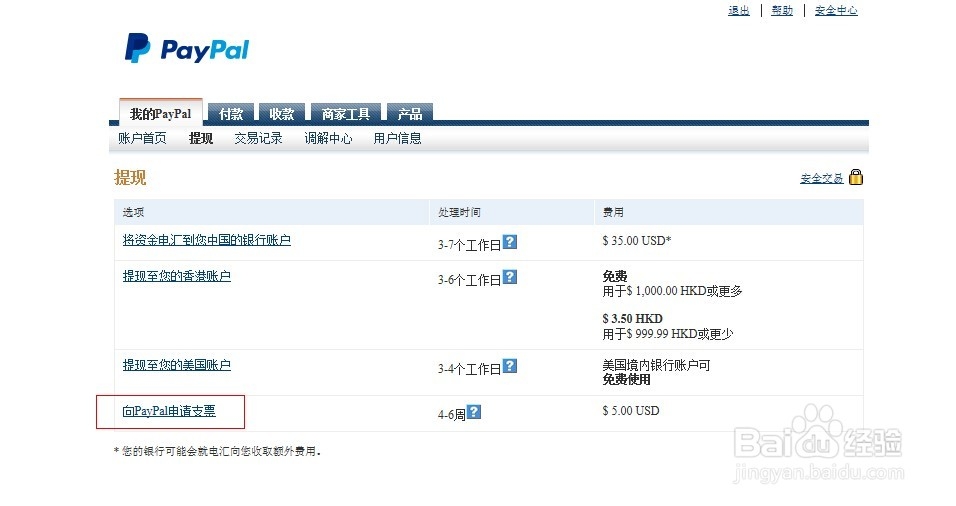This screenshot has height=506, width=956.
Task: Click the 3-7个工作日 processing time text
Action: [x=469, y=244]
